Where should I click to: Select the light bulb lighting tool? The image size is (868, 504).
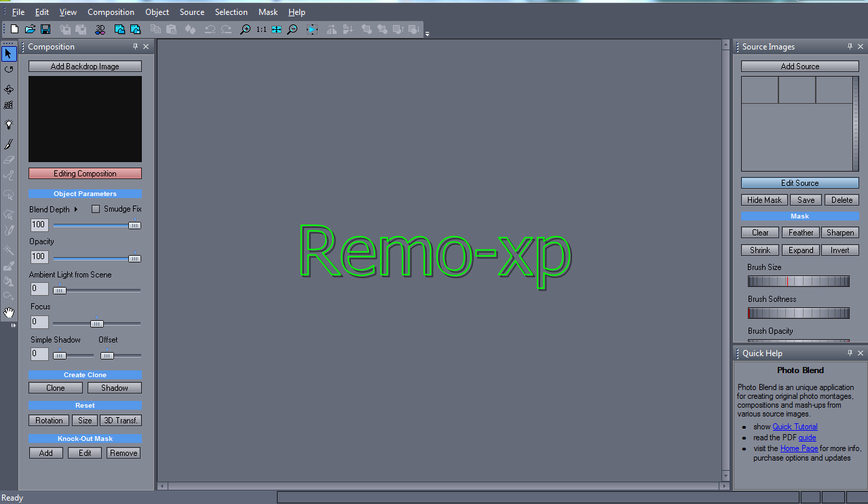(x=9, y=124)
